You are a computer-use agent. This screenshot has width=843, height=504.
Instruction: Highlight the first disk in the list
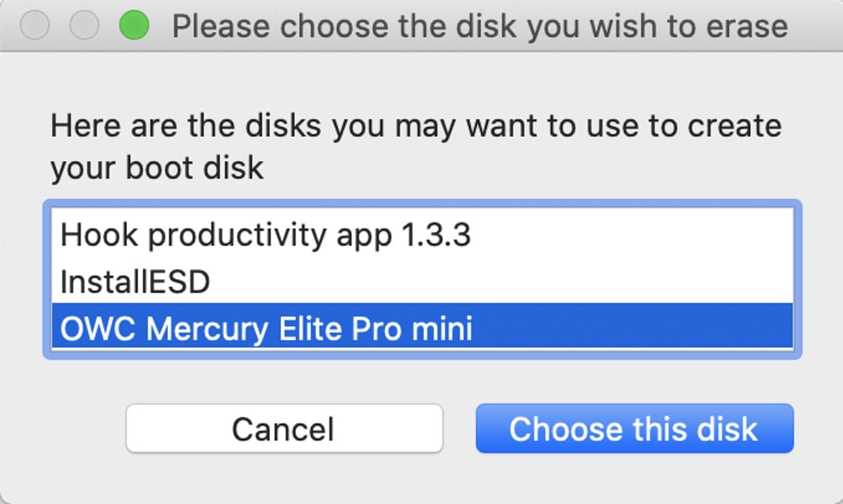coord(265,235)
